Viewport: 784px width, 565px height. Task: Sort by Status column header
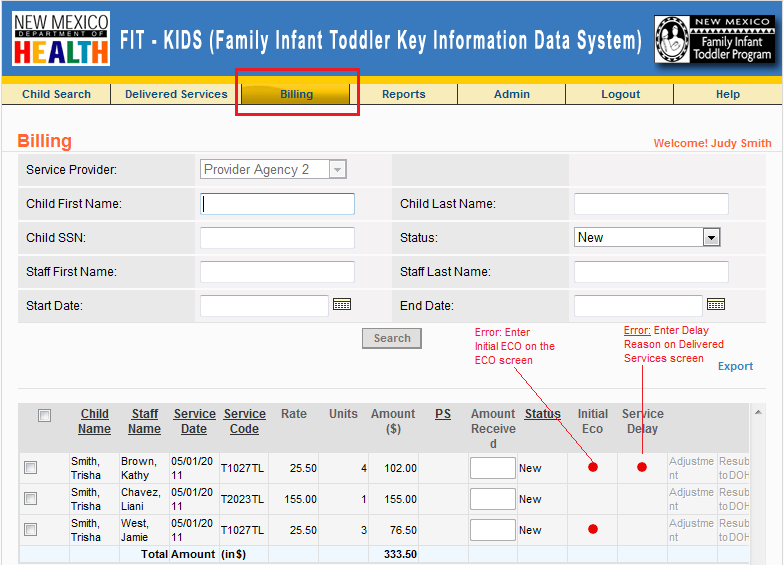coord(542,414)
